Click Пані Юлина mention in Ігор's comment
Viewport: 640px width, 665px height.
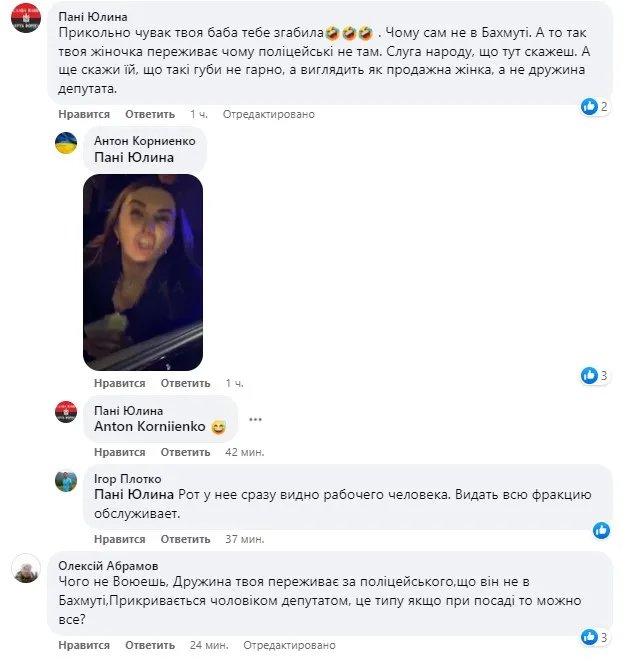tap(133, 494)
